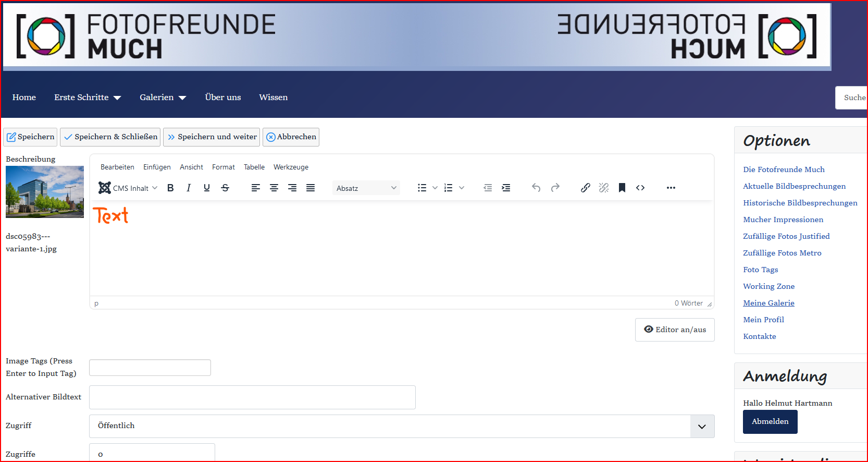Open the Zugriff access dropdown
Screen dimensions: 868x462
click(401, 426)
